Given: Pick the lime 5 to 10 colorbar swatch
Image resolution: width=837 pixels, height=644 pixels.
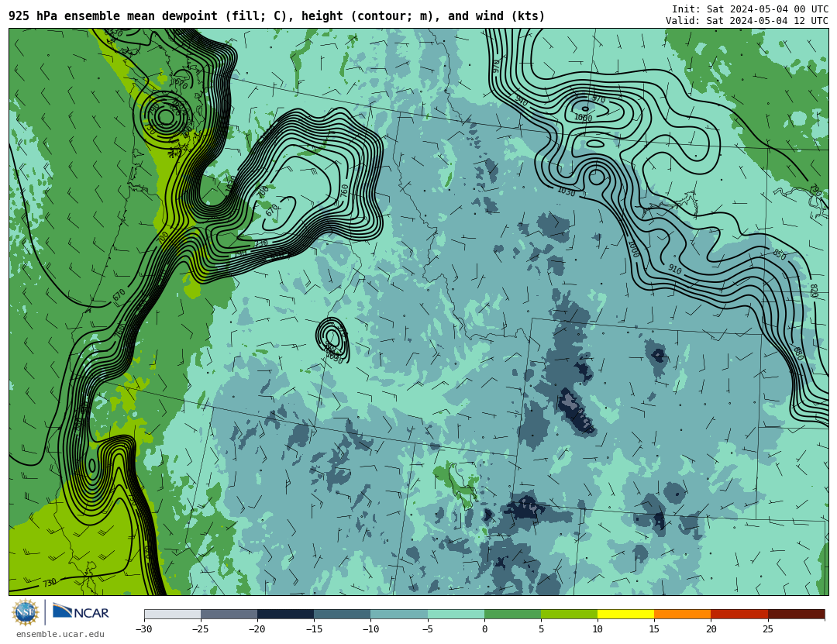Looking at the screenshot, I should [569, 614].
